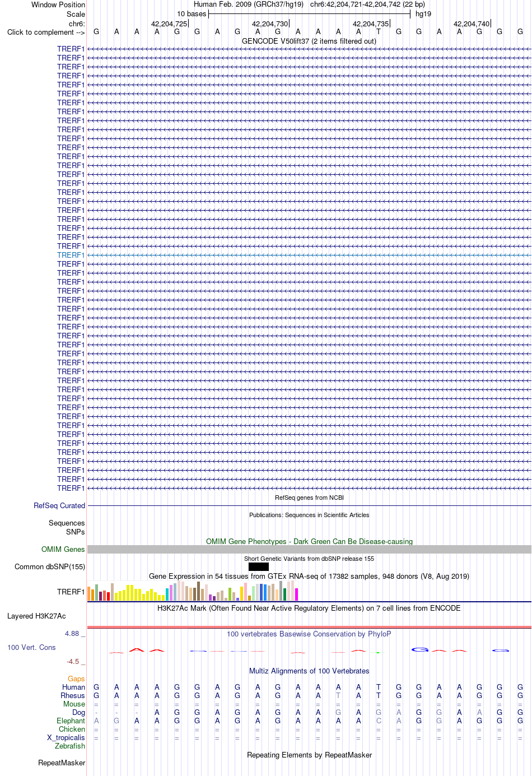Click the black dbSNP variant block

pyautogui.click(x=259, y=567)
